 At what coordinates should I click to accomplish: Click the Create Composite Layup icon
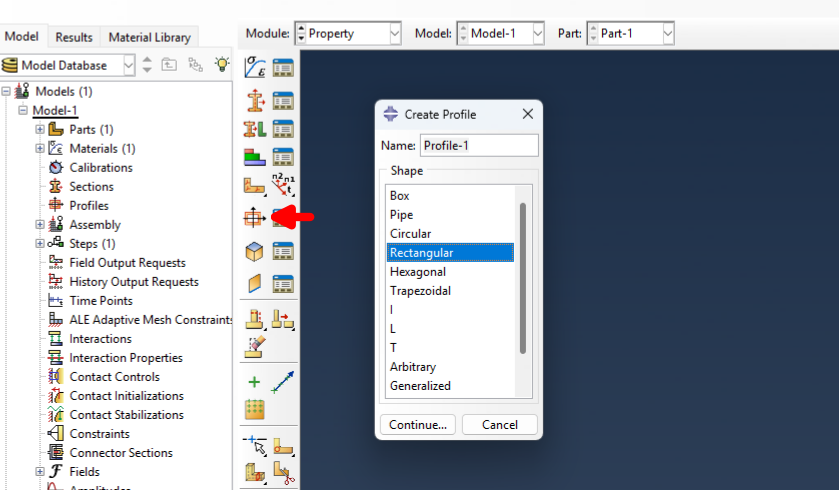pyautogui.click(x=254, y=157)
